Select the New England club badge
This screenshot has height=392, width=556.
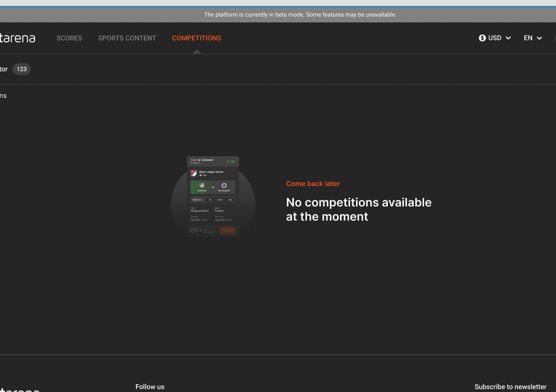click(x=224, y=186)
